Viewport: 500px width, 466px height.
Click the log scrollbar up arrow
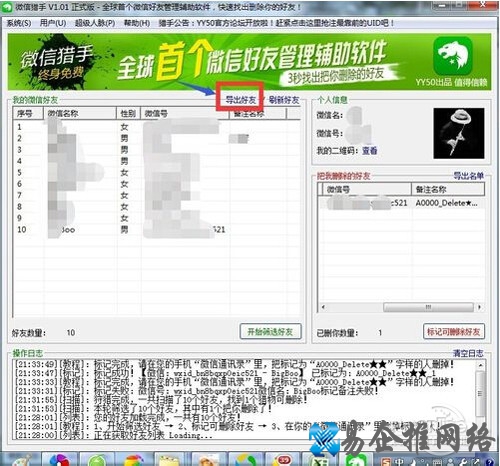point(480,365)
